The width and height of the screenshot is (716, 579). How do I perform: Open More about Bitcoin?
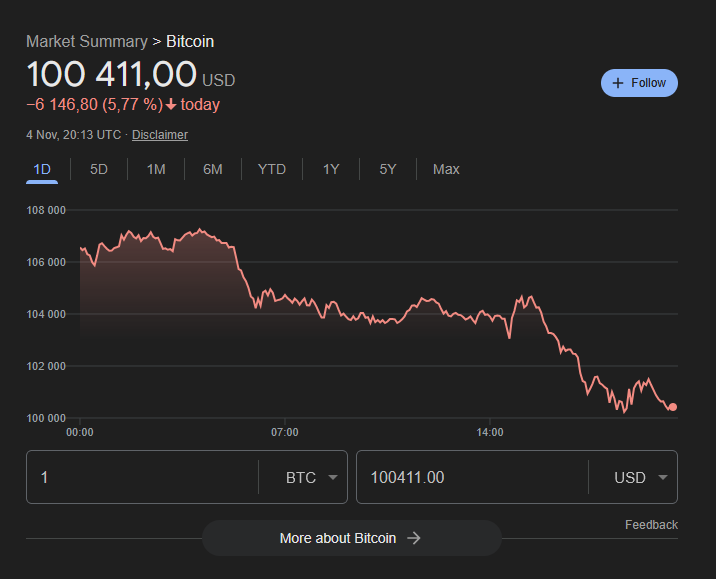coord(351,538)
